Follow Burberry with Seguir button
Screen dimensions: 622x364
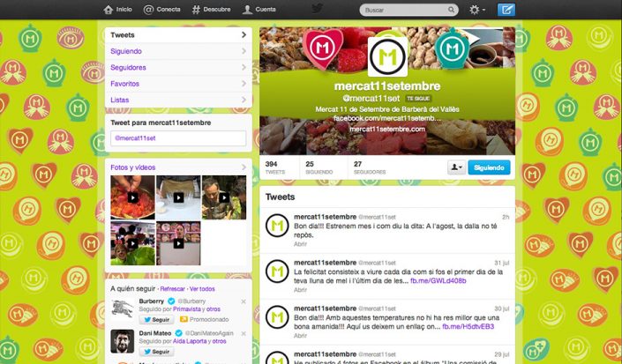click(157, 319)
